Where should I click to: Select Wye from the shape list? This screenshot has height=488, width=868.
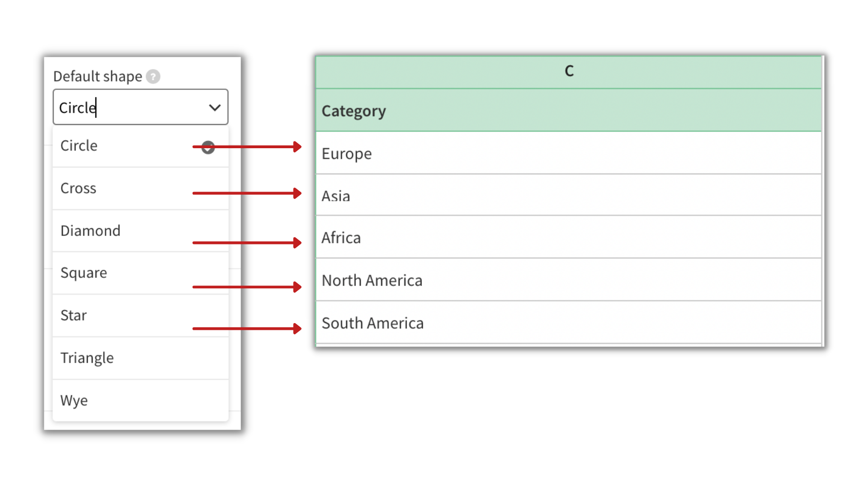coord(141,400)
